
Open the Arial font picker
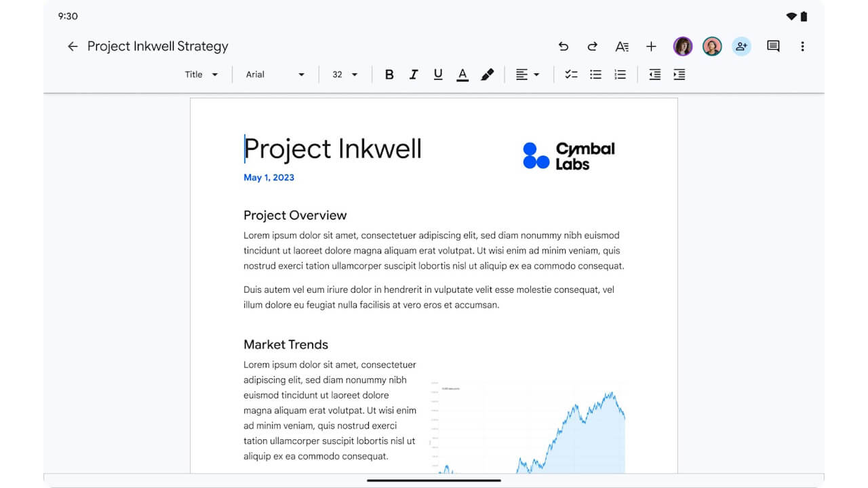pyautogui.click(x=275, y=75)
